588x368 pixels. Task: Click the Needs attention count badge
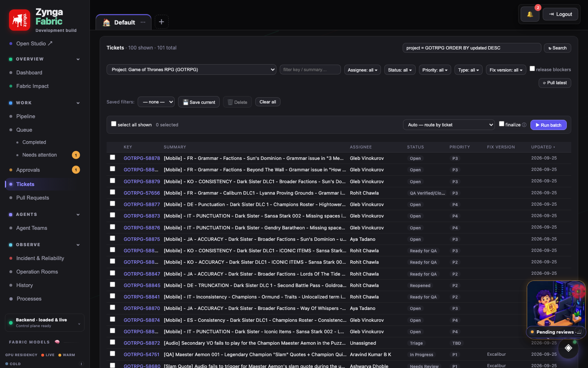(x=76, y=155)
